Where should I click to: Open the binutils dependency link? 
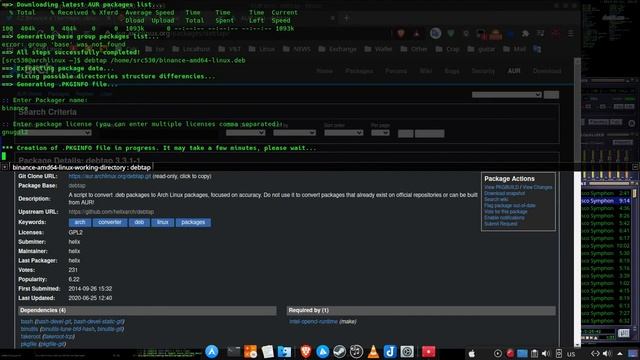29,329
